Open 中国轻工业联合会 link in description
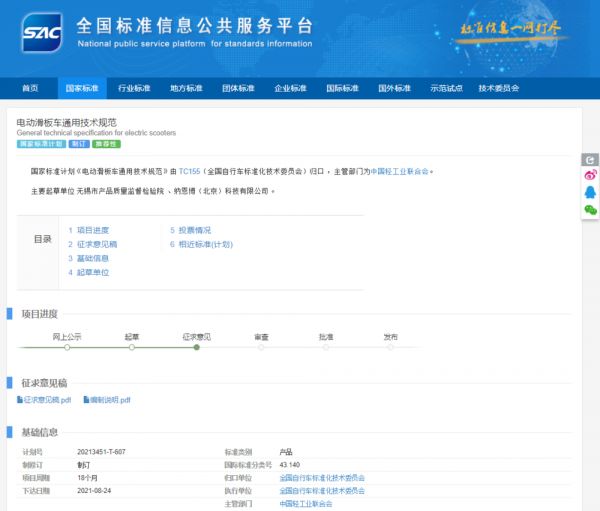600x511 pixels. (400, 171)
